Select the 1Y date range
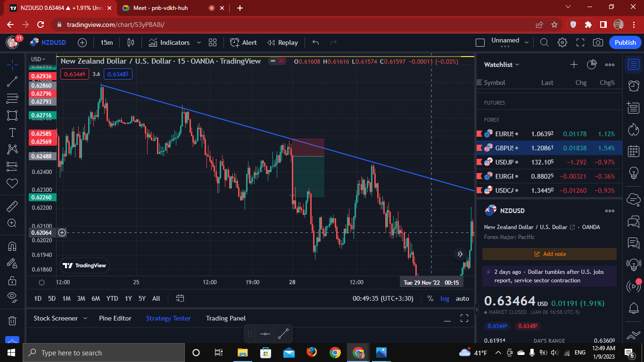 128,298
